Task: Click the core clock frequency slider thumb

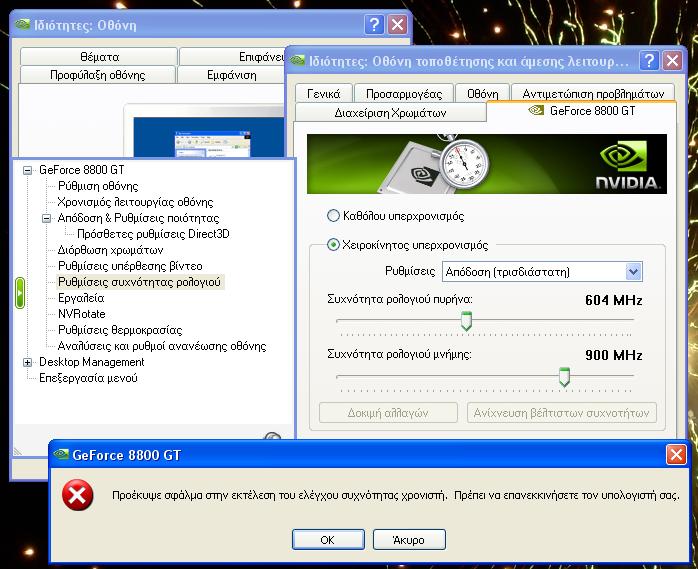Action: (x=466, y=321)
